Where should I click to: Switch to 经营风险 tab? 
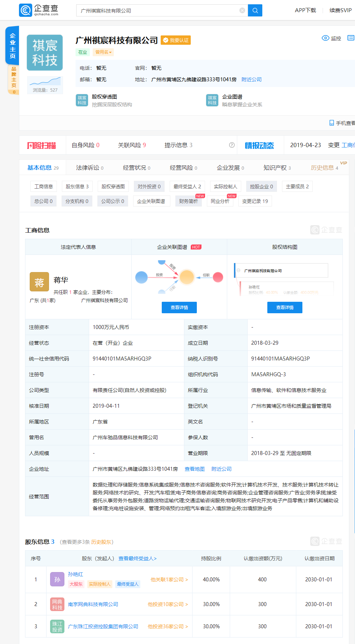(184, 168)
